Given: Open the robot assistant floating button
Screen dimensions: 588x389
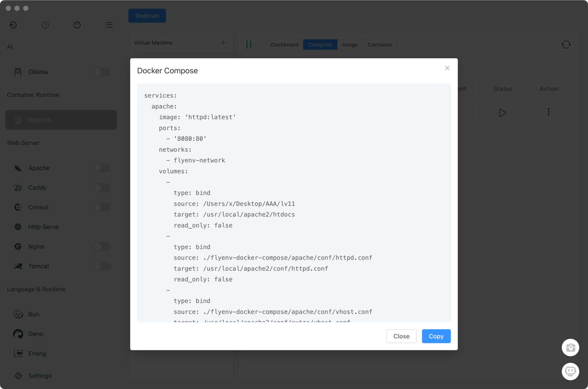Looking at the screenshot, I should tap(570, 371).
